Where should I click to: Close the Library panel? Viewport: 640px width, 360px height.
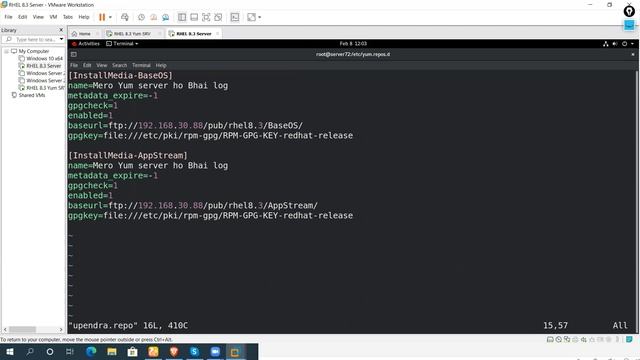(x=61, y=30)
